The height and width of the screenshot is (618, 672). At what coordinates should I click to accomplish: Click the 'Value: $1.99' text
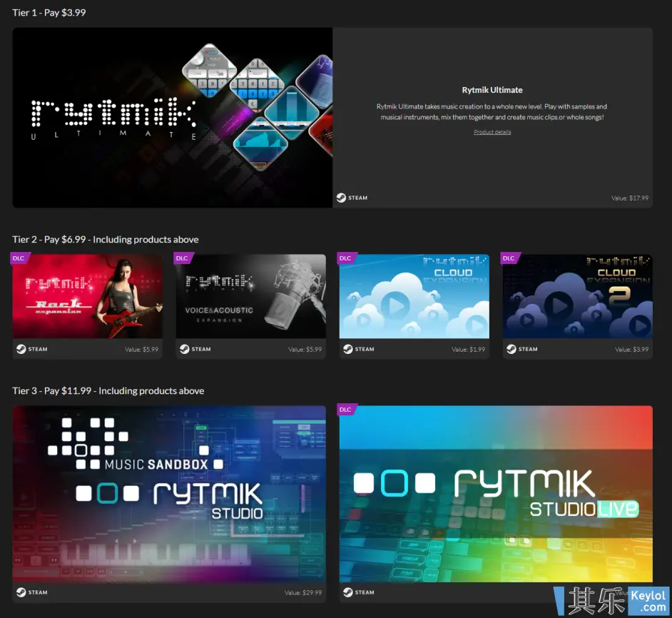click(469, 350)
